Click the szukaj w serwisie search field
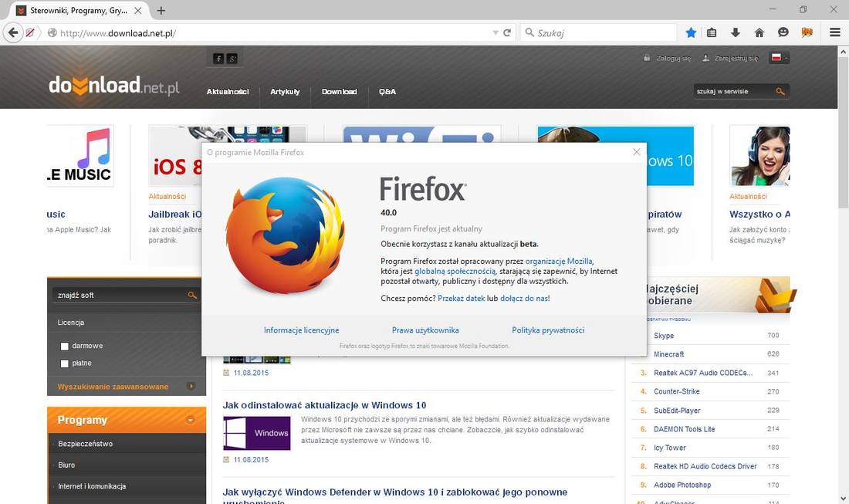The width and height of the screenshot is (849, 504). click(x=734, y=92)
